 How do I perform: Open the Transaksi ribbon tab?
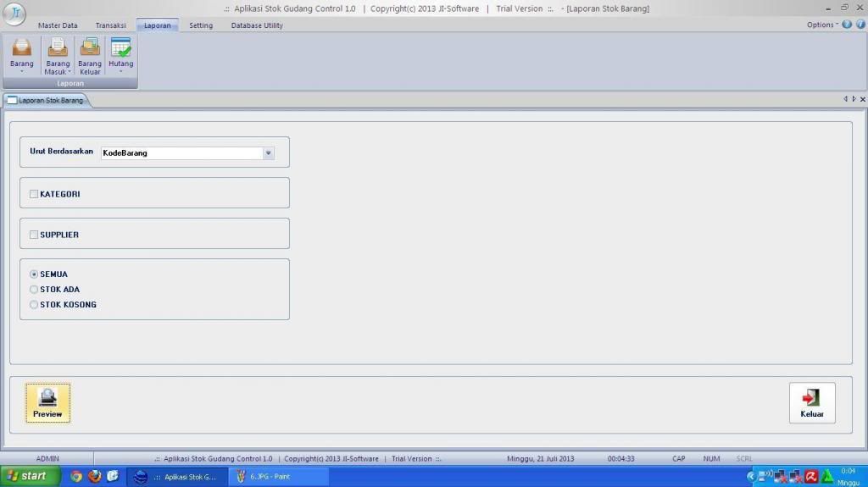tap(111, 25)
